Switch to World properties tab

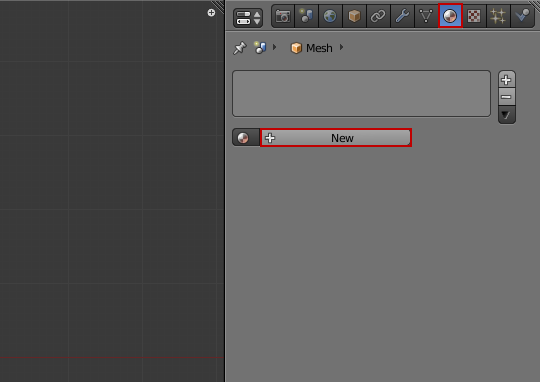pos(330,16)
